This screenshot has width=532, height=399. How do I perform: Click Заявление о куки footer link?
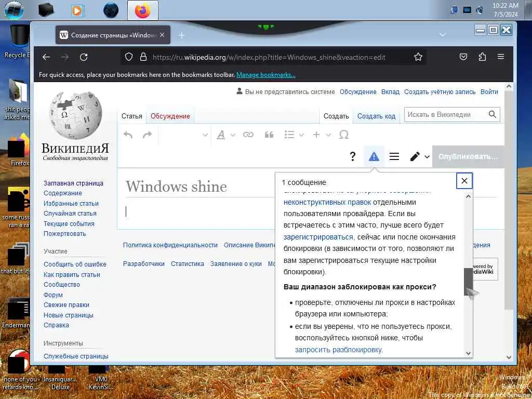coord(236,263)
